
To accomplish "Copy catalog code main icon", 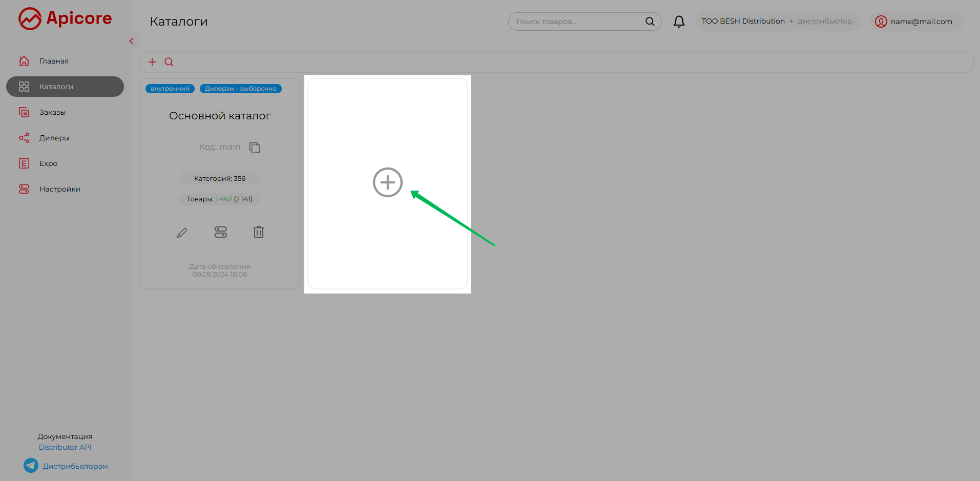I will tap(255, 148).
